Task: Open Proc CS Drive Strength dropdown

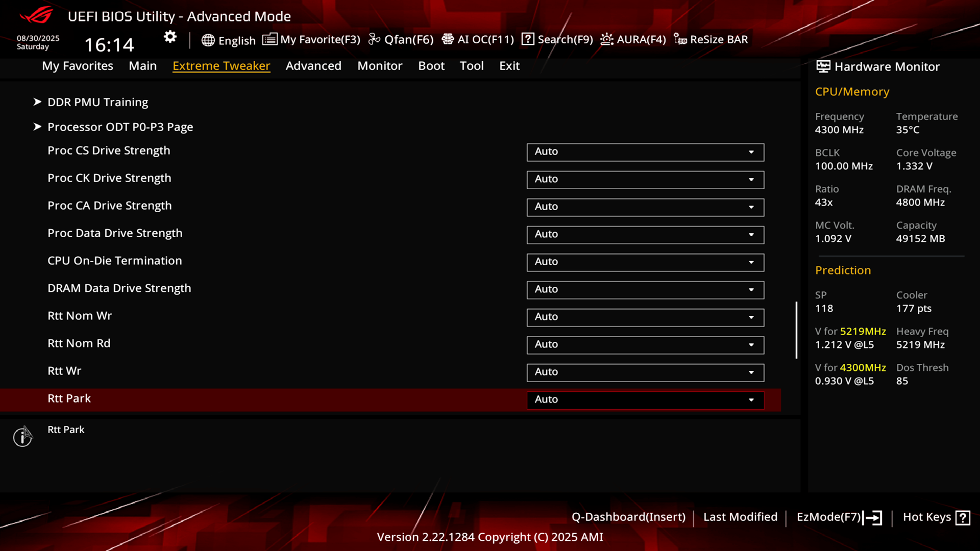Action: click(x=645, y=152)
